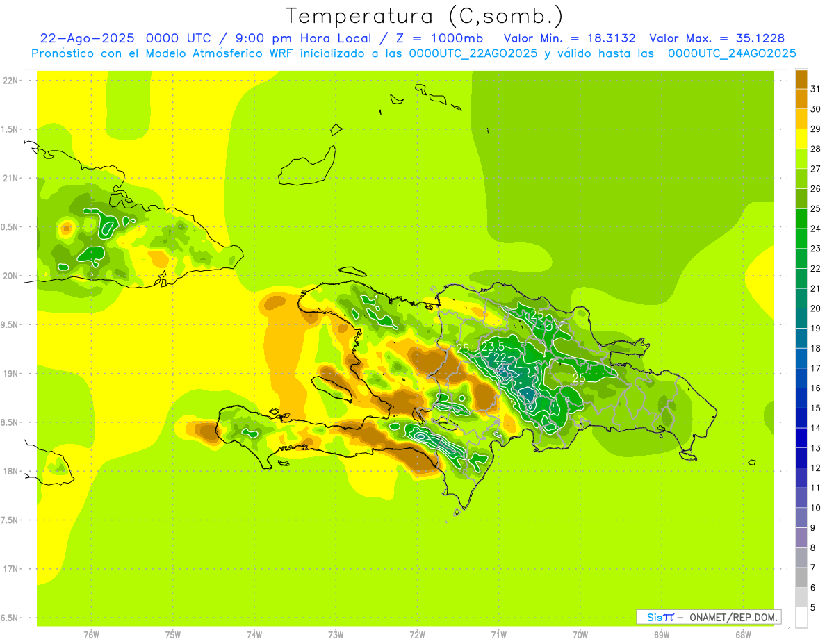834x644 pixels.
Task: Click the "71W" longitude label
Action: [x=498, y=635]
